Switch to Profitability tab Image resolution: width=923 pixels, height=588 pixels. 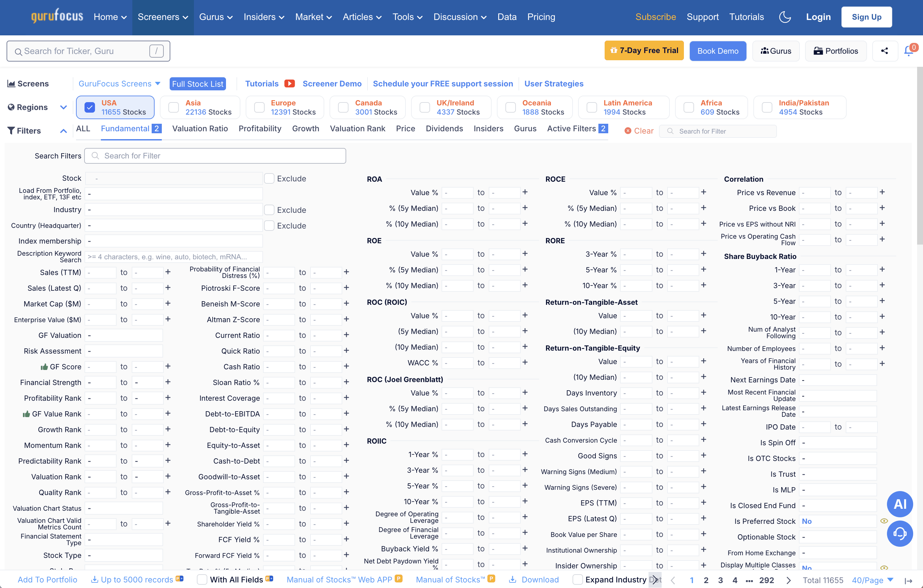tap(260, 128)
